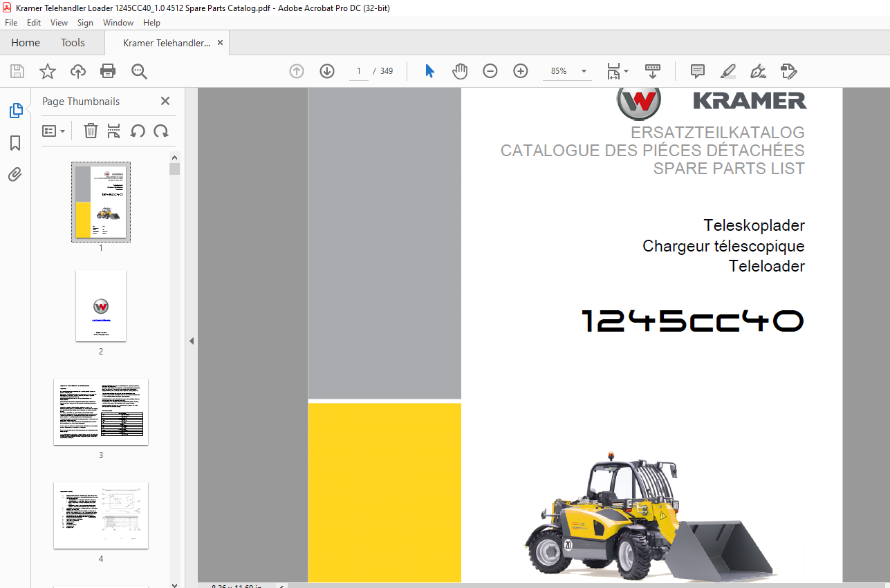Click the upload to cloud icon

click(78, 71)
